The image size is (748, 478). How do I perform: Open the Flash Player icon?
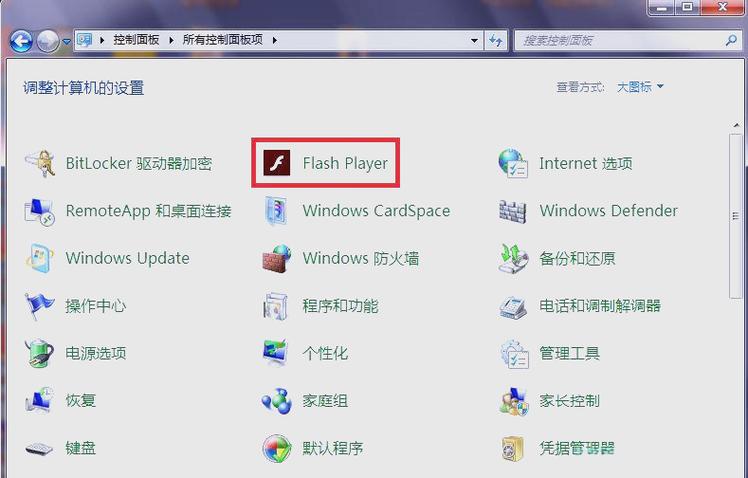(277, 163)
